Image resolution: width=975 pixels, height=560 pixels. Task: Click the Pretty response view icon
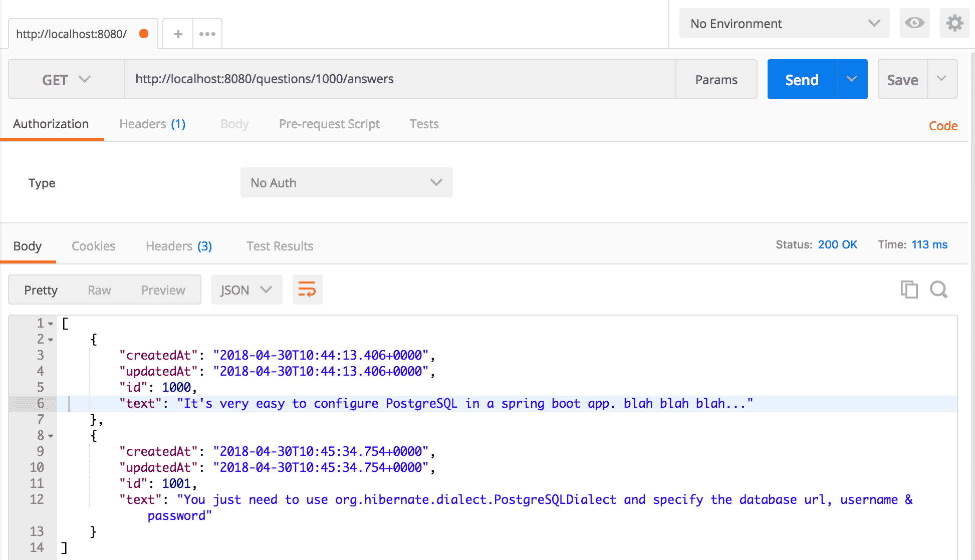point(41,290)
